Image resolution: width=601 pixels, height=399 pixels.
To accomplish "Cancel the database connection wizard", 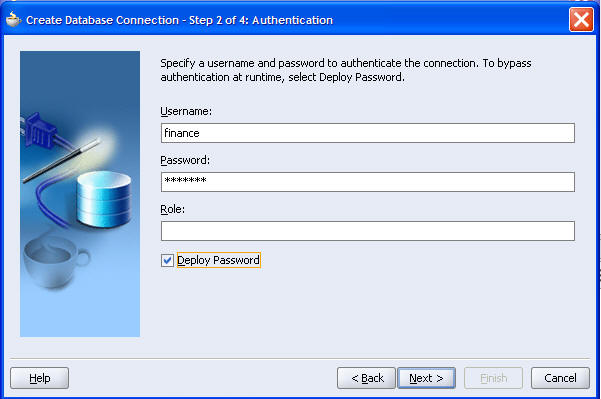I will pyautogui.click(x=560, y=378).
